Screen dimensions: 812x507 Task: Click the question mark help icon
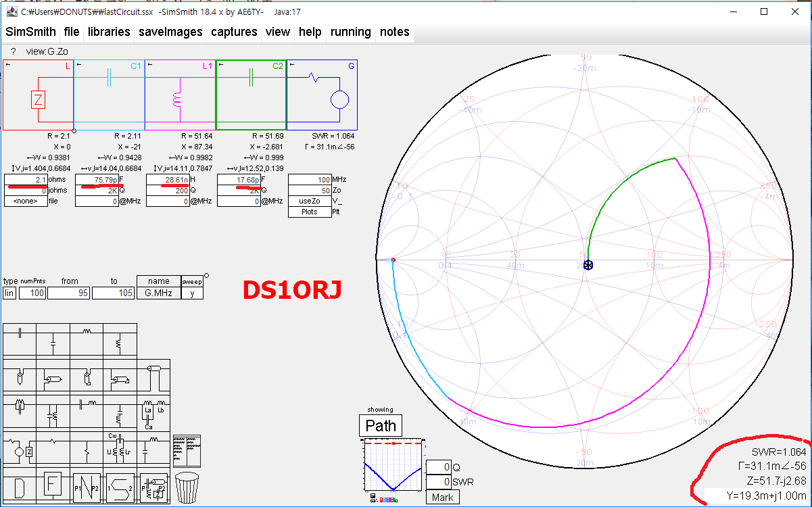13,51
